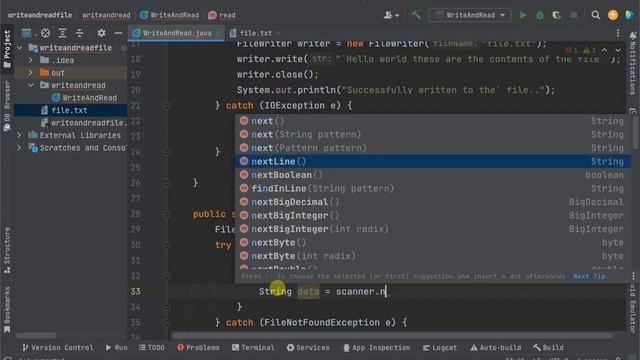
Task: Toggle the Bookmarks tool window
Action: [x=7, y=309]
